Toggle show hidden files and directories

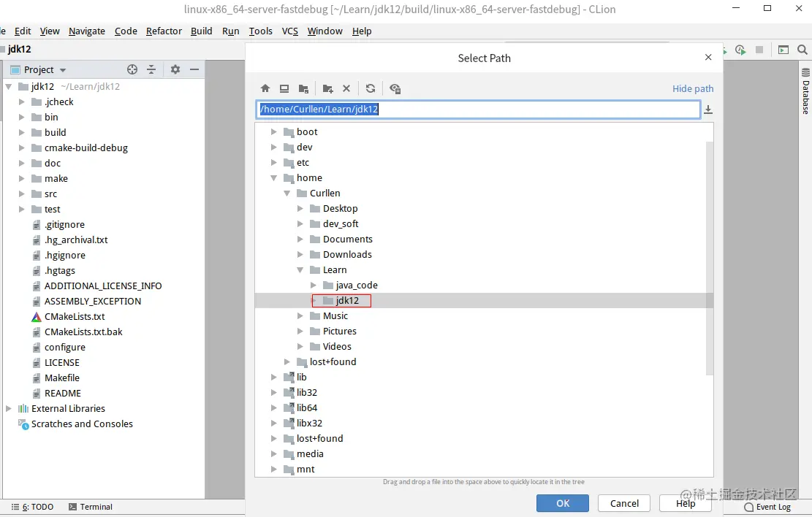pyautogui.click(x=395, y=88)
